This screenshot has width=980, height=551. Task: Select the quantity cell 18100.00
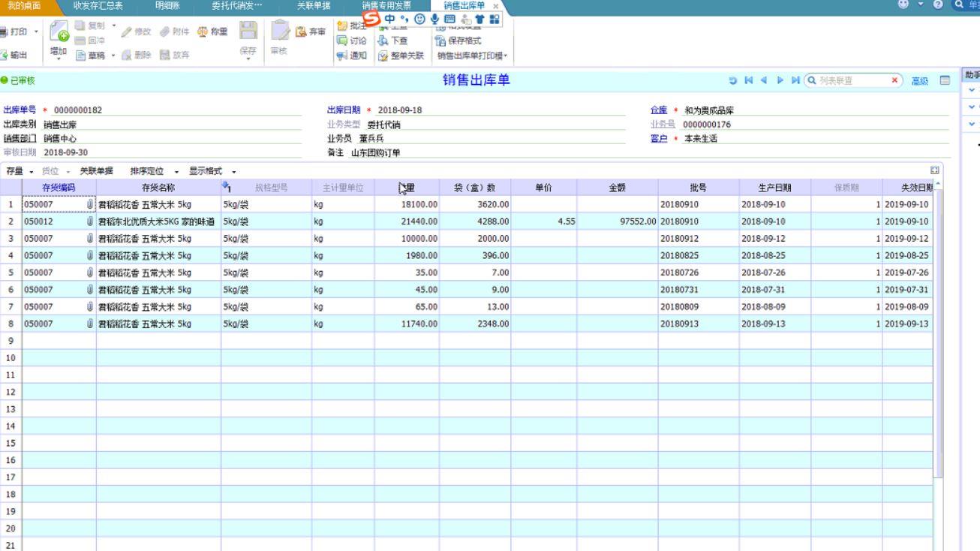click(407, 204)
